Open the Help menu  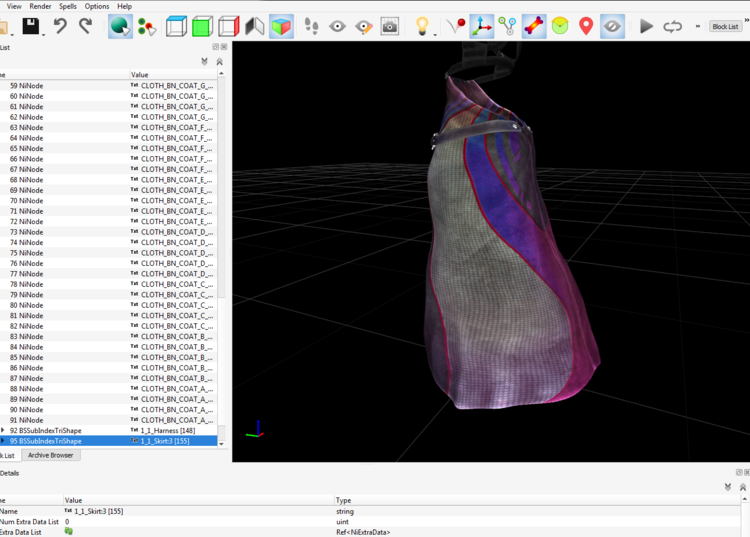(124, 6)
